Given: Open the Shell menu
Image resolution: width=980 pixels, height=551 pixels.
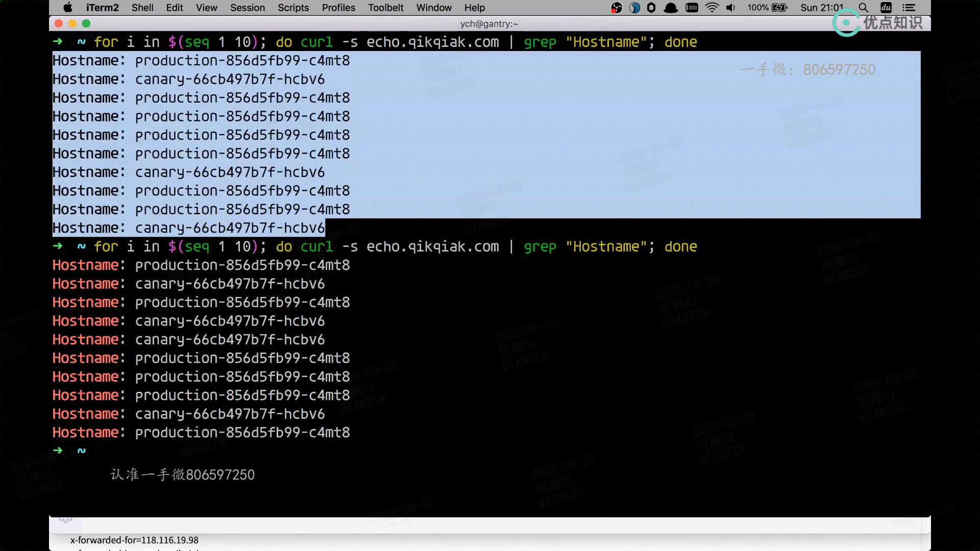Looking at the screenshot, I should 142,8.
